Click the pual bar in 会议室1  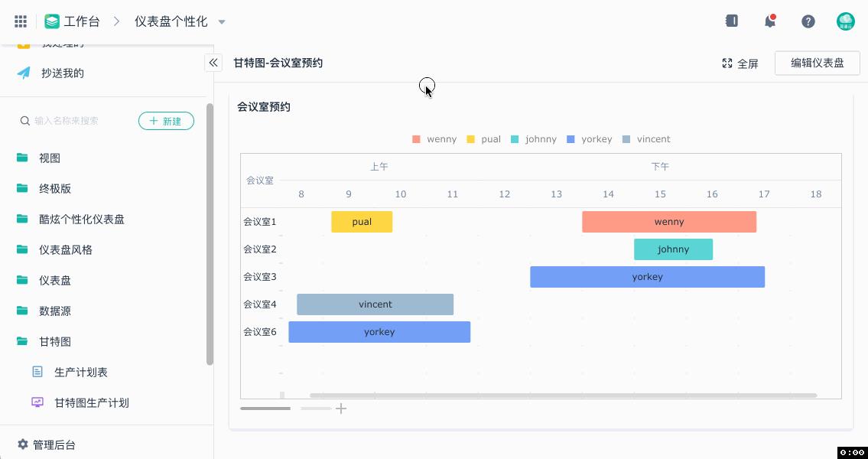[x=362, y=222]
